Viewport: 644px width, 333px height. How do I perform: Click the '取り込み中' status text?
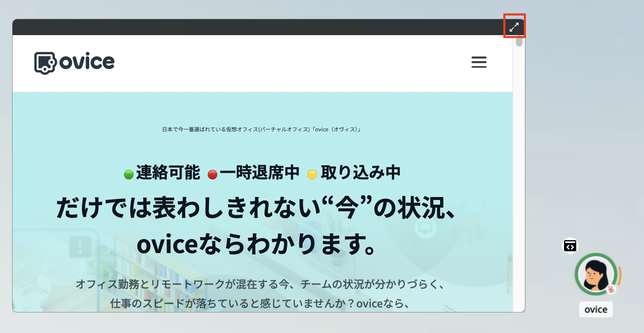pyautogui.click(x=361, y=172)
